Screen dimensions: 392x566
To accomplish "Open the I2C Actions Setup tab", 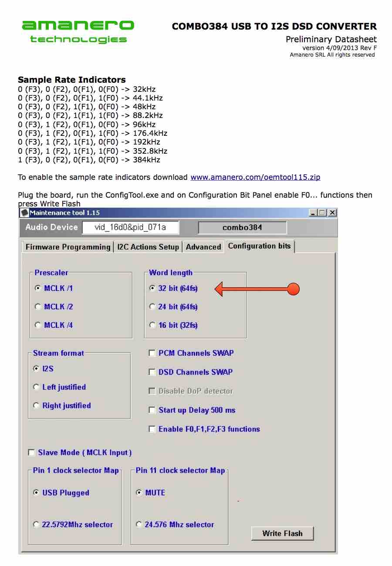I will pos(148,247).
